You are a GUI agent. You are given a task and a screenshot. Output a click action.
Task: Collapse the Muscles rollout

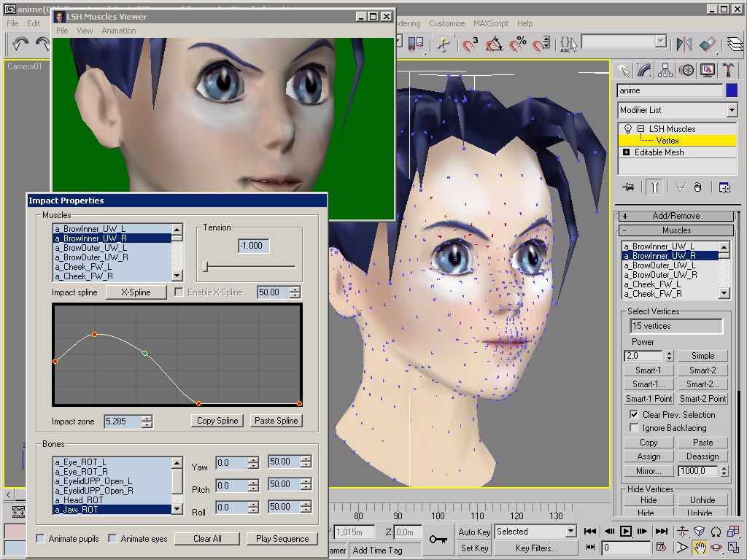676,230
